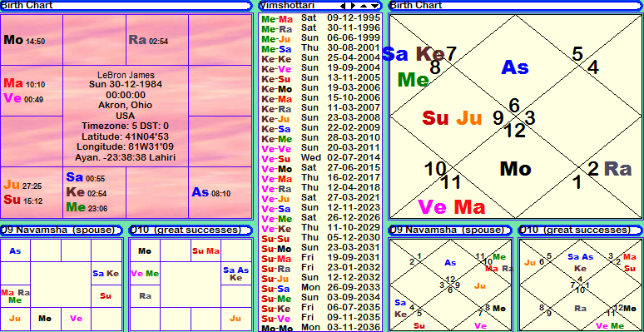Screen dimensions: 644x332
Task: Select the Ke-Mo dasha row
Action: point(321,88)
